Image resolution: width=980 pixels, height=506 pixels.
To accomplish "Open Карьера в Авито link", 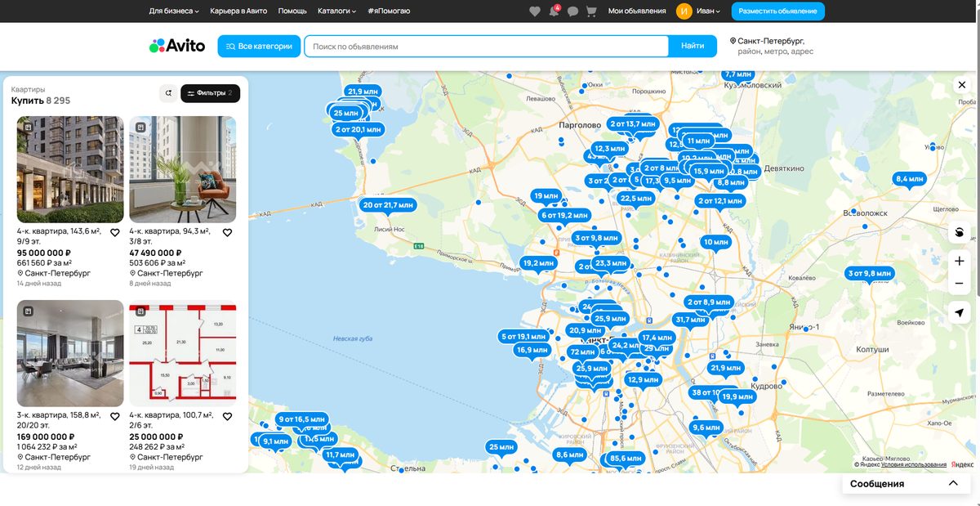I will 238,11.
